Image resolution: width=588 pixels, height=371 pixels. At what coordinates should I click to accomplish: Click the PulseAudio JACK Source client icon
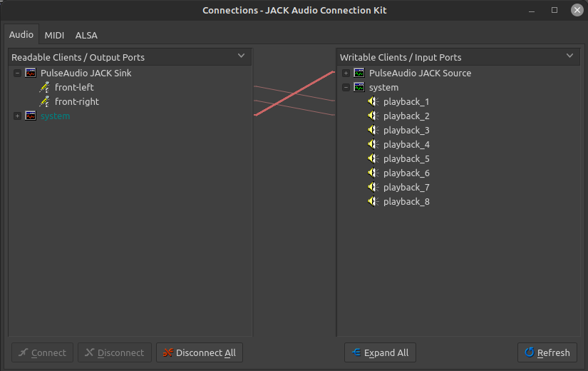(359, 73)
